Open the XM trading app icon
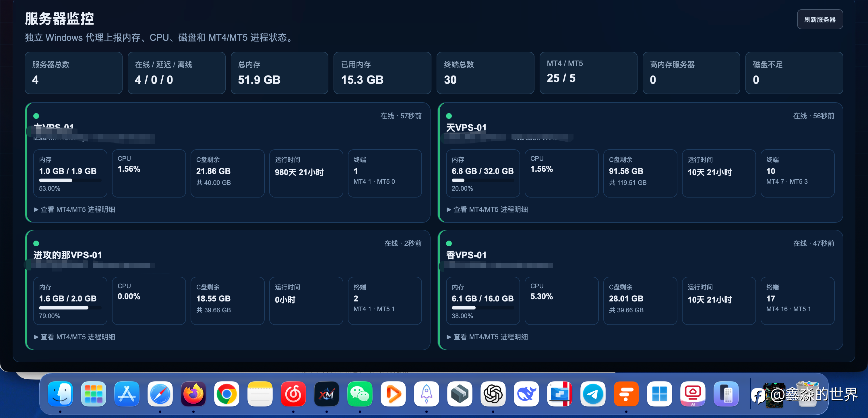The width and height of the screenshot is (868, 418). click(327, 394)
